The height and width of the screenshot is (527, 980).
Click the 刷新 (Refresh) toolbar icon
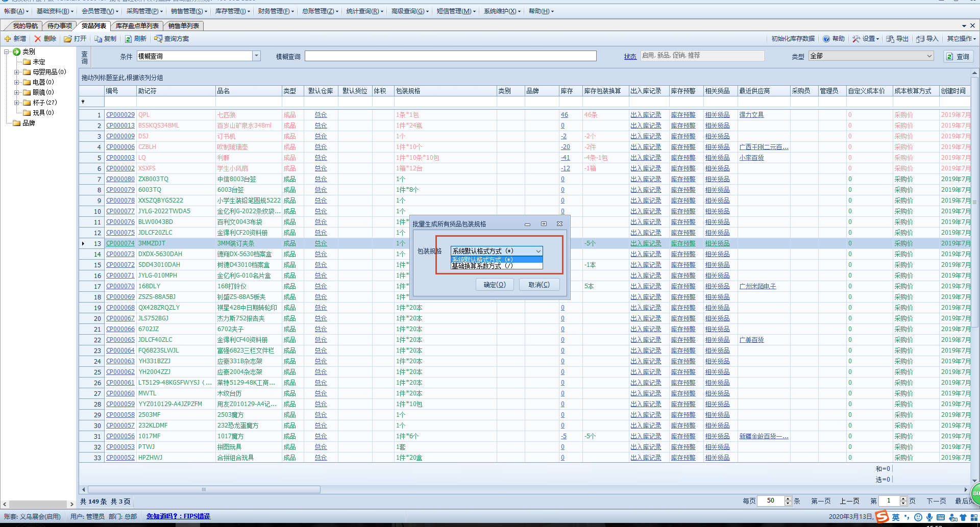pyautogui.click(x=129, y=39)
